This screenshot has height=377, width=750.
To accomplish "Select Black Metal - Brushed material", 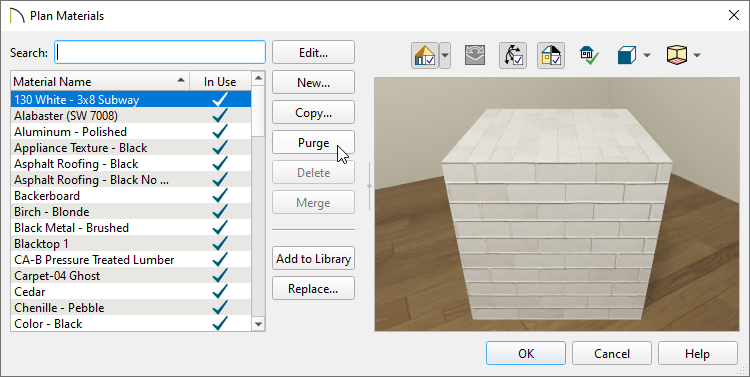I will [x=131, y=227].
